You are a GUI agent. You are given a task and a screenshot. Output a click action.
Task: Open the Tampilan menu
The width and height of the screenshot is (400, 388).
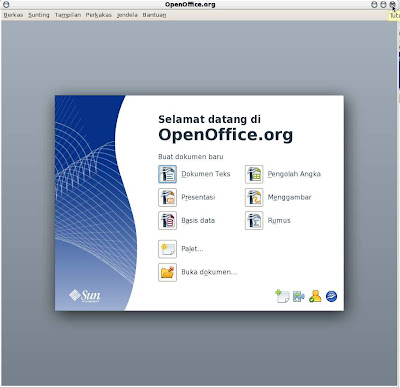coord(68,15)
